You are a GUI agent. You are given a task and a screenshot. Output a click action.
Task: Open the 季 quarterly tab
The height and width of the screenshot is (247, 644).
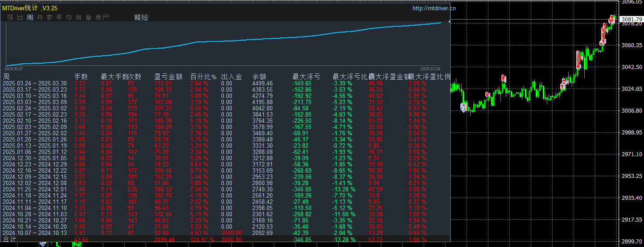(x=49, y=17)
